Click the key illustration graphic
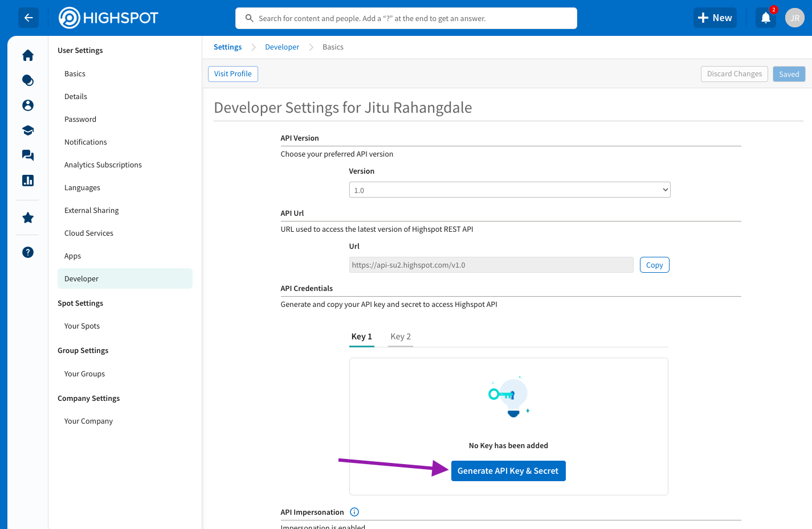 pyautogui.click(x=509, y=397)
